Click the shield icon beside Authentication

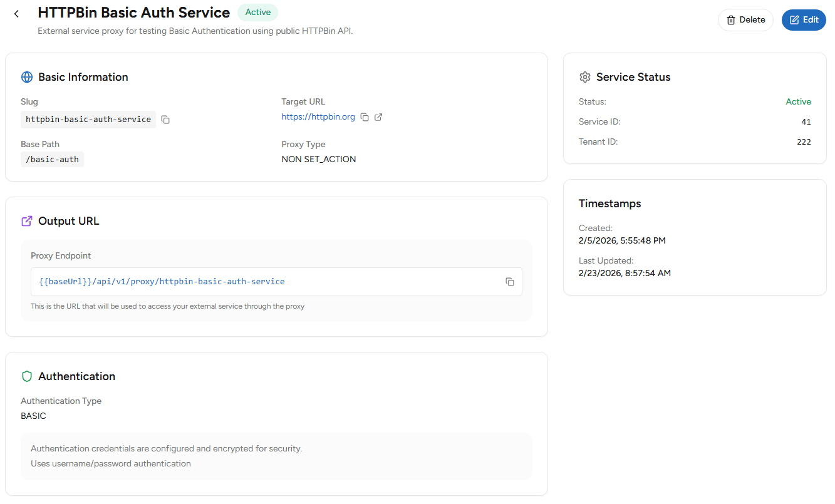pos(27,376)
